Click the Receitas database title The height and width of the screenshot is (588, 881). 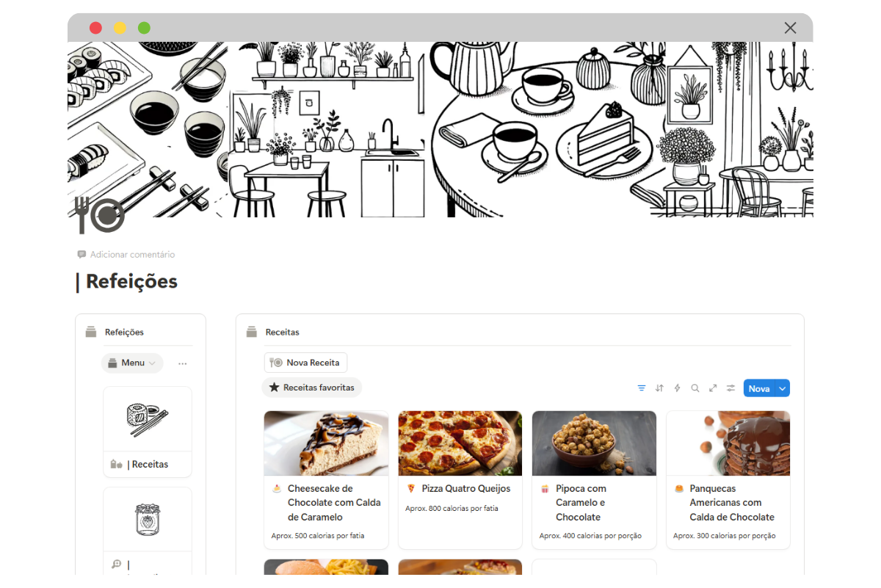point(283,333)
